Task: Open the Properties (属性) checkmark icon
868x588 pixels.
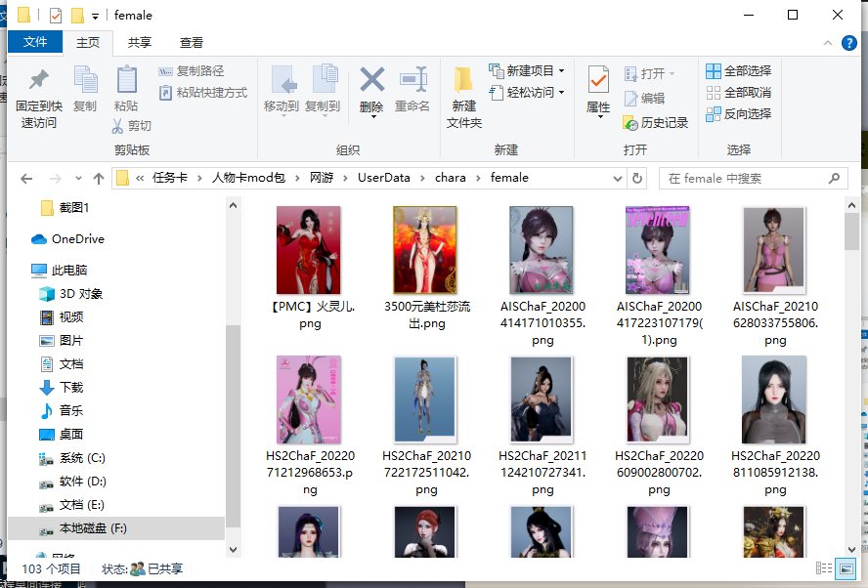Action: (598, 79)
